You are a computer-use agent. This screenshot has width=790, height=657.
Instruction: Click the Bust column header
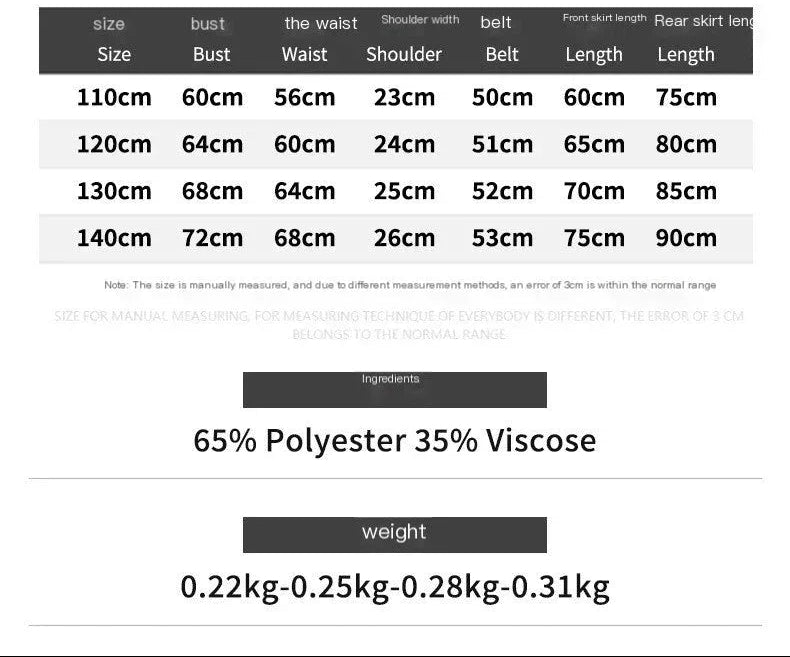click(x=212, y=54)
